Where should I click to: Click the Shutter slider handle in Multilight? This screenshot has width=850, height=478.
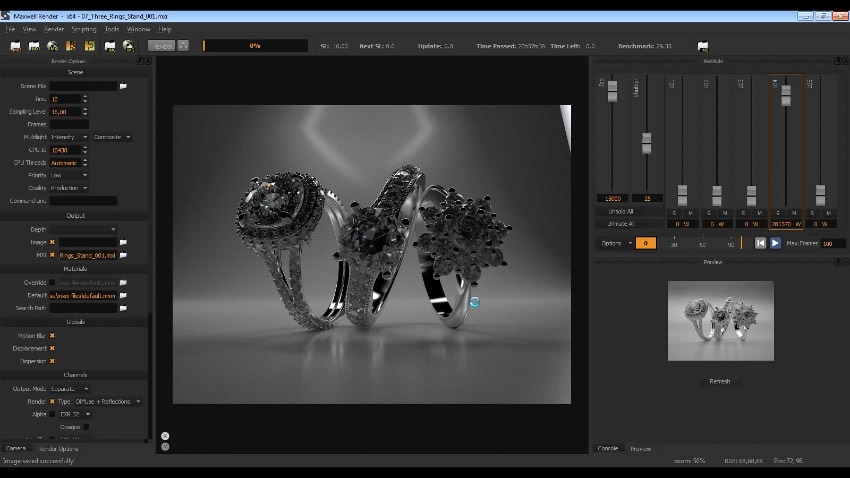pos(647,142)
